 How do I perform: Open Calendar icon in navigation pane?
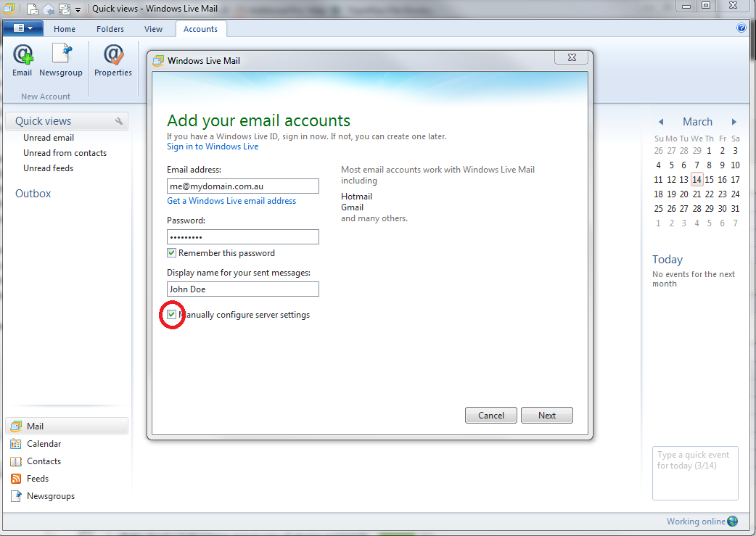point(16,444)
